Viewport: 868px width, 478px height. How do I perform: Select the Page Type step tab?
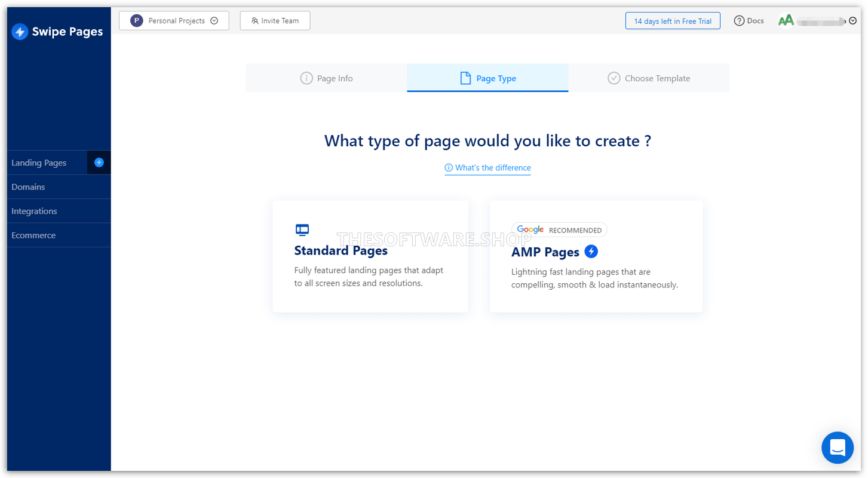(x=487, y=78)
